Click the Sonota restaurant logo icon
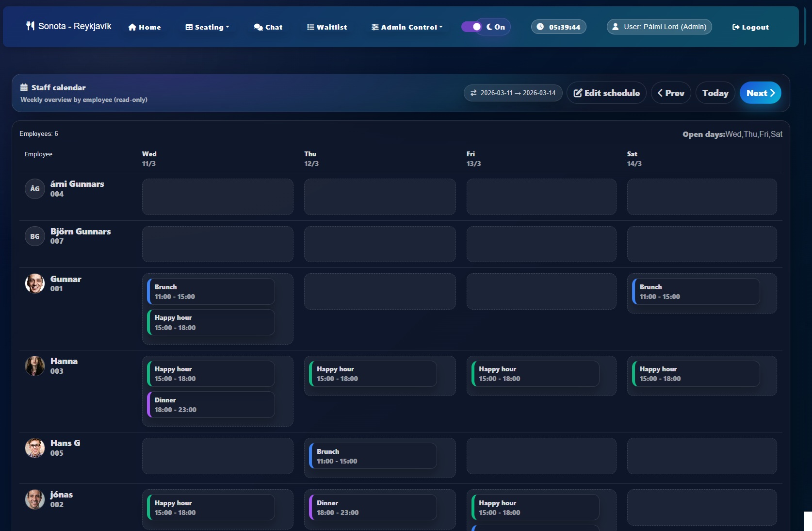The image size is (812, 531). click(x=30, y=26)
